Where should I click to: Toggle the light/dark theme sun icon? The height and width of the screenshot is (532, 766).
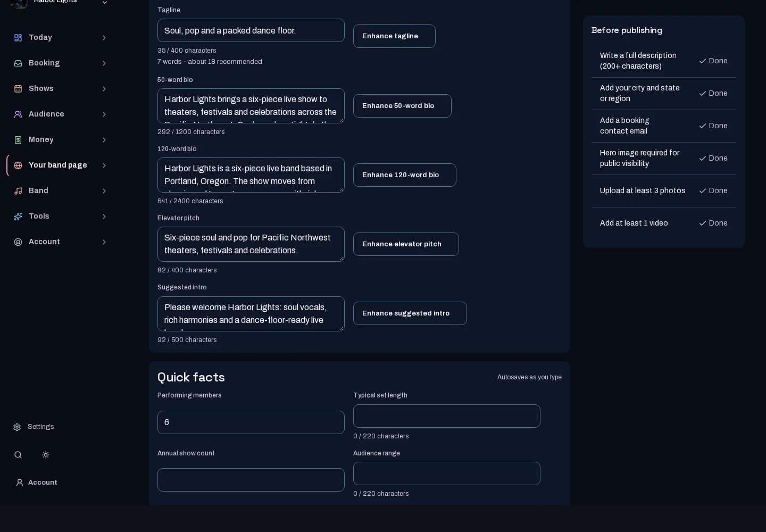(x=46, y=455)
